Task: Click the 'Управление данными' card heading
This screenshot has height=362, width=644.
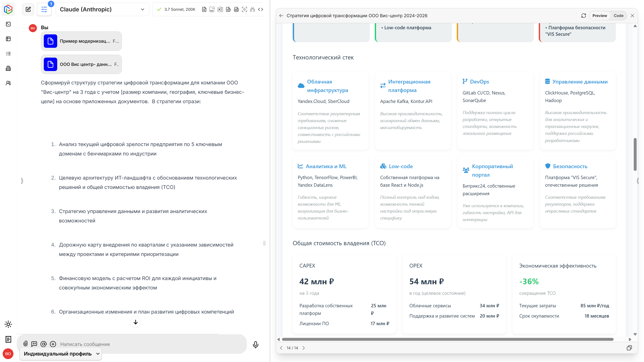Action: tap(580, 82)
